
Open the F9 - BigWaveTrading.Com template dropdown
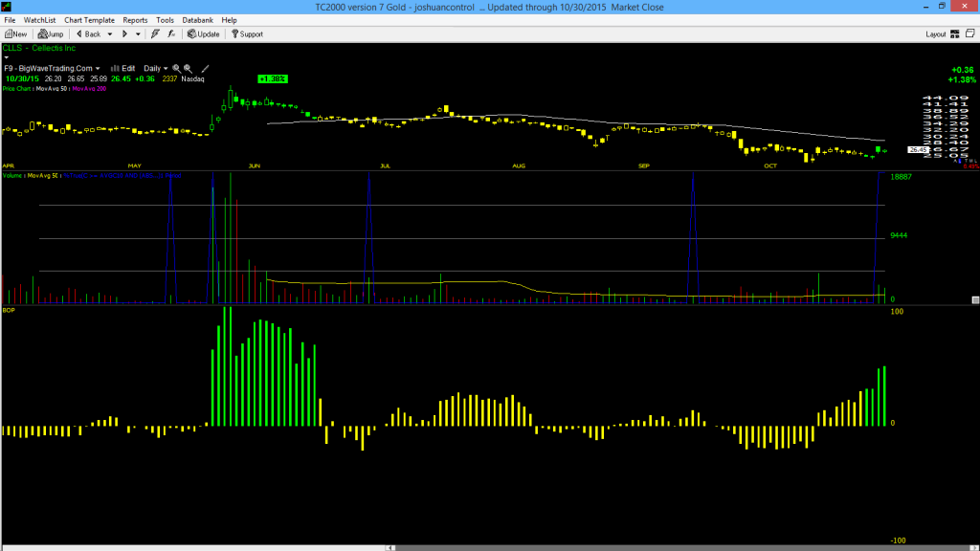[52, 69]
